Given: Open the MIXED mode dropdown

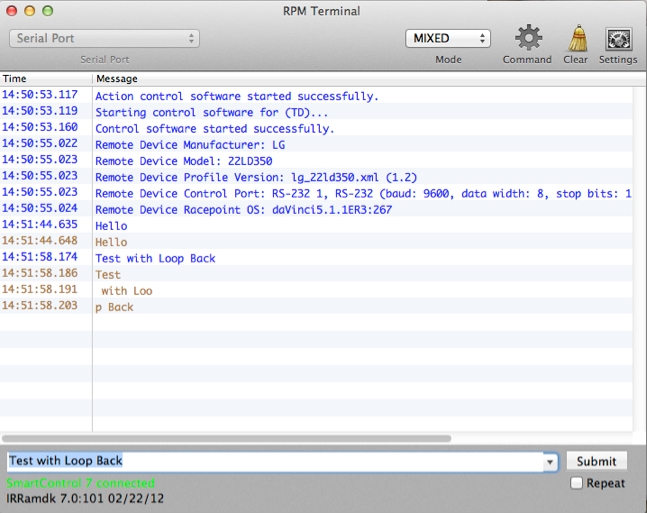Looking at the screenshot, I should pyautogui.click(x=448, y=38).
